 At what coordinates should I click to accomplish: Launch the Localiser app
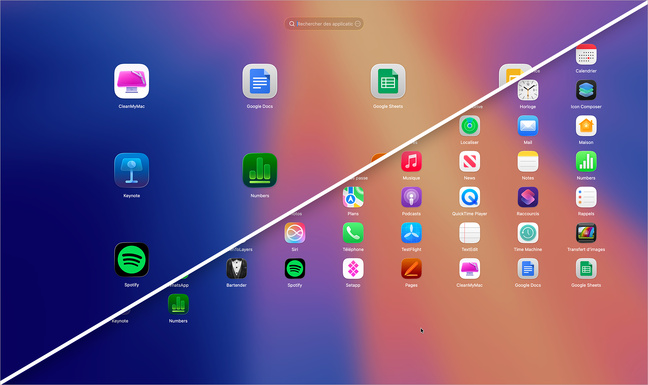(x=469, y=126)
